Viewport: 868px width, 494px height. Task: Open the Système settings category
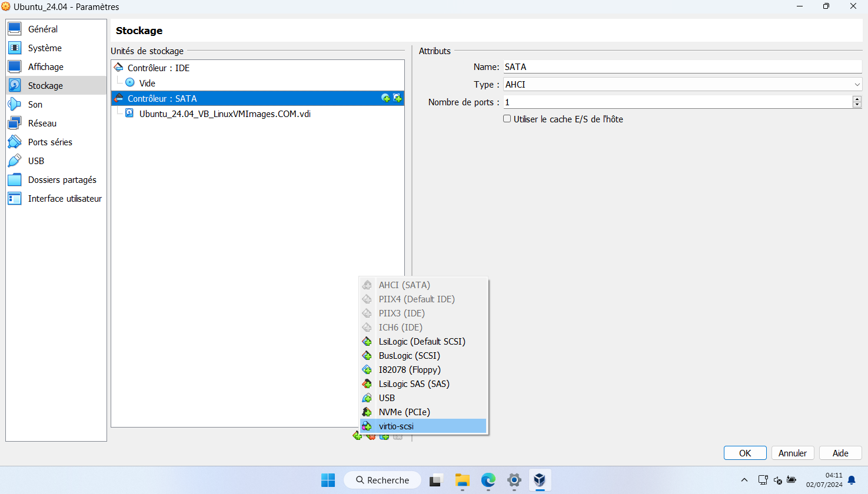click(x=56, y=48)
